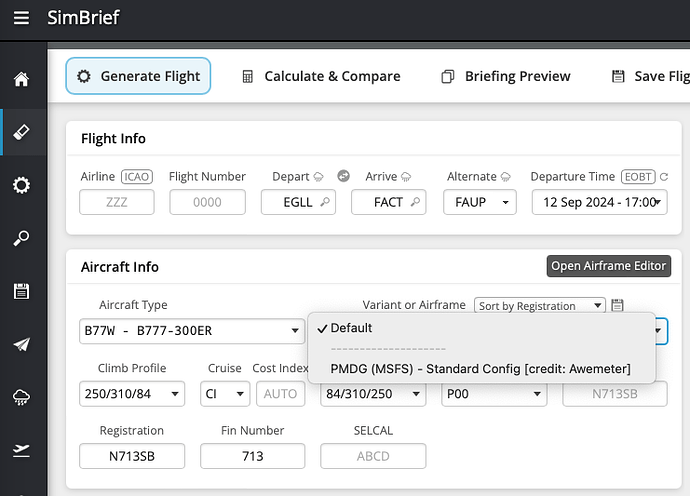Open weather cloud icon in sidebar
Image resolution: width=690 pixels, height=496 pixels.
(21, 397)
